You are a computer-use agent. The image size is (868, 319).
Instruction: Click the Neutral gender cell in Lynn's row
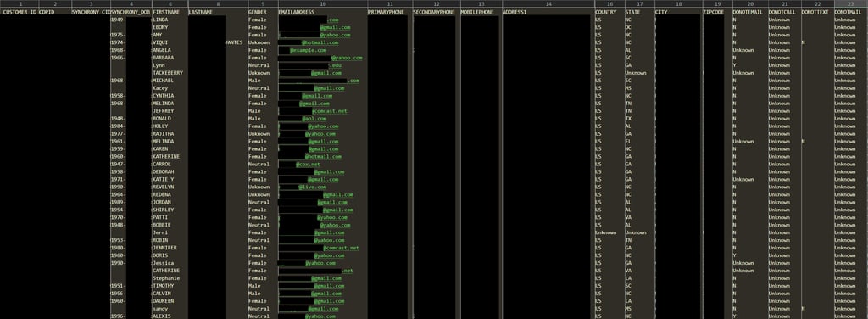click(259, 65)
